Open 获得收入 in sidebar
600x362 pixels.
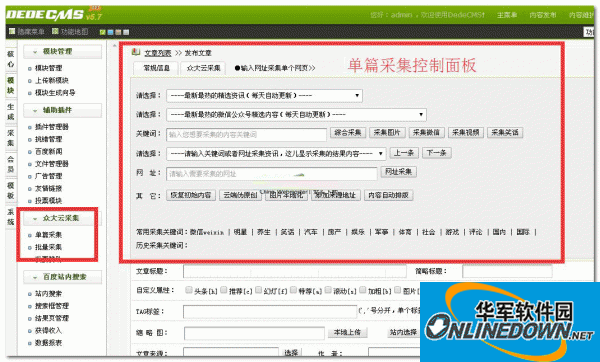point(49,331)
